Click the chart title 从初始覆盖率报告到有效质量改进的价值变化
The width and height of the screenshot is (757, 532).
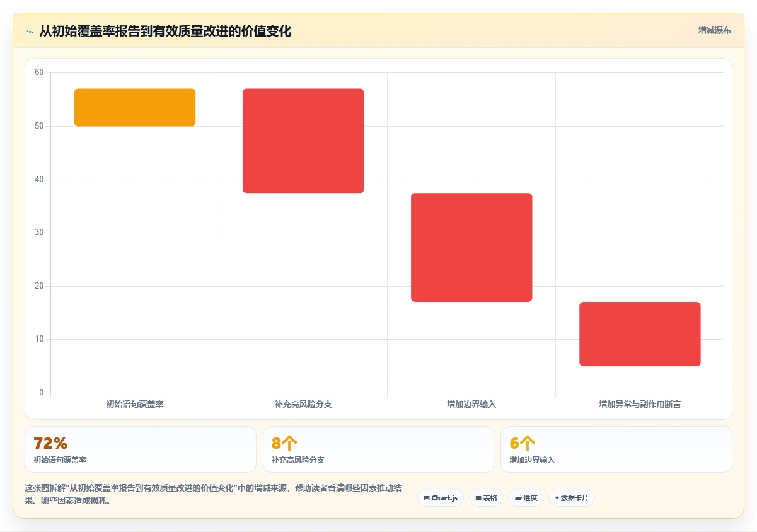[165, 32]
